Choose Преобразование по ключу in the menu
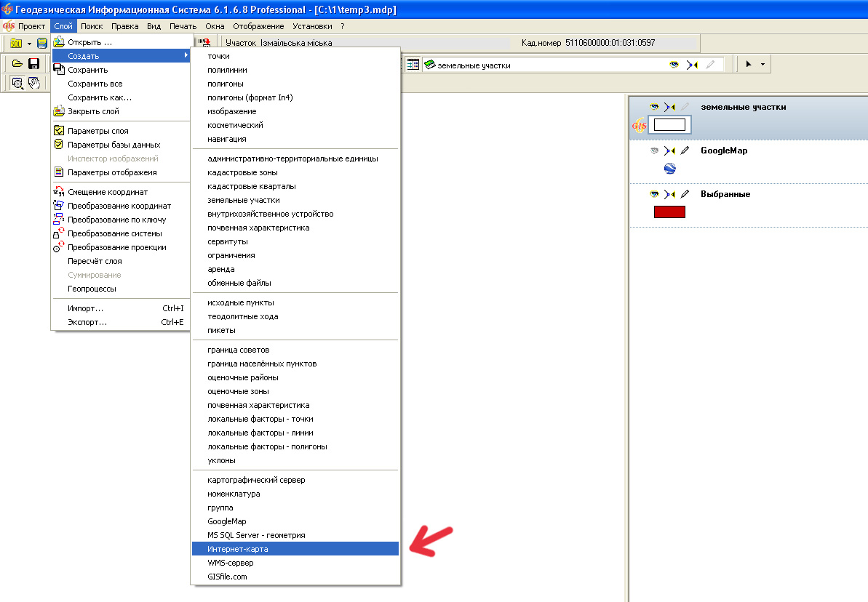The height and width of the screenshot is (602, 868). click(121, 220)
